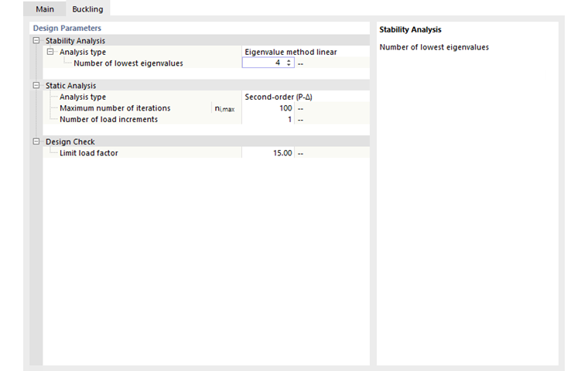This screenshot has height=371, width=588.
Task: Click the Design Parameters heading
Action: pyautogui.click(x=67, y=28)
